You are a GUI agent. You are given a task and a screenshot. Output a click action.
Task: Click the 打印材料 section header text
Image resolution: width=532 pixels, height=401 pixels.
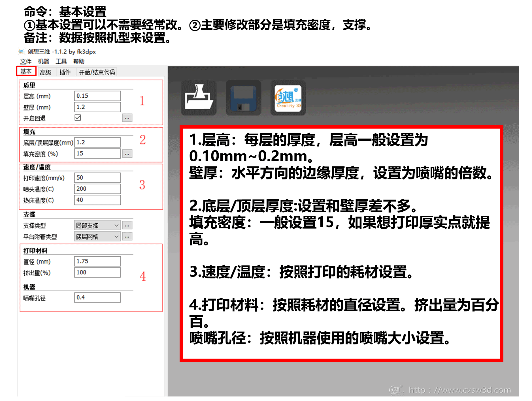pyautogui.click(x=35, y=250)
